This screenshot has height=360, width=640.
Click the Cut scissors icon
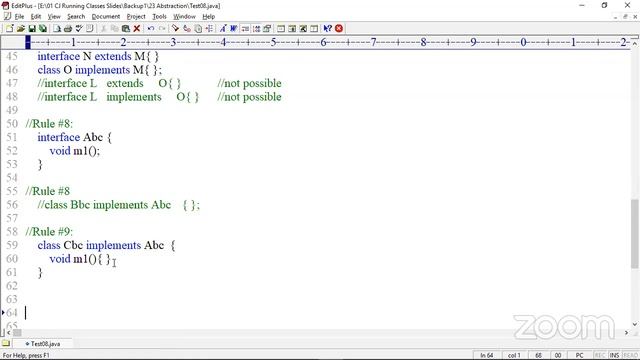(104, 28)
